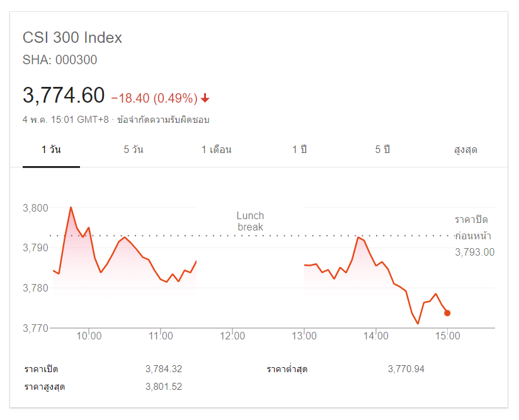Show the 1 ปี chart range
Screen dimensions: 519x420
pyautogui.click(x=299, y=150)
